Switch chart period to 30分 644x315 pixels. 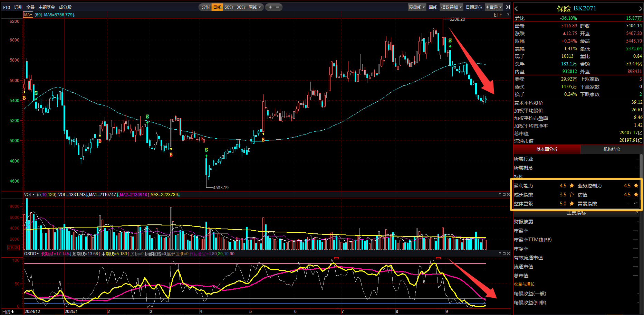tap(241, 7)
